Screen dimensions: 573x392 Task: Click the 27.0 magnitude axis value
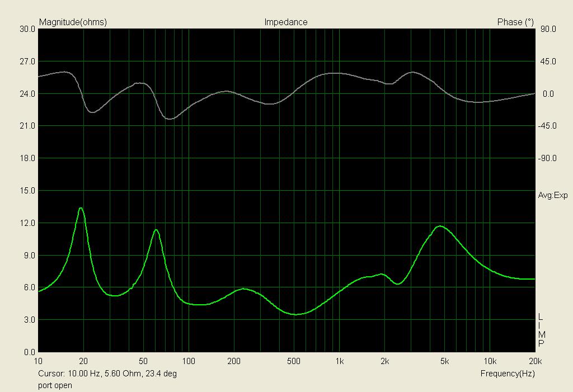(x=27, y=62)
